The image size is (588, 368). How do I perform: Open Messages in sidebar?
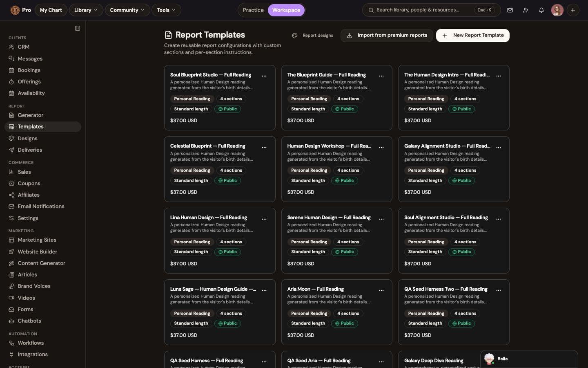(x=43, y=58)
